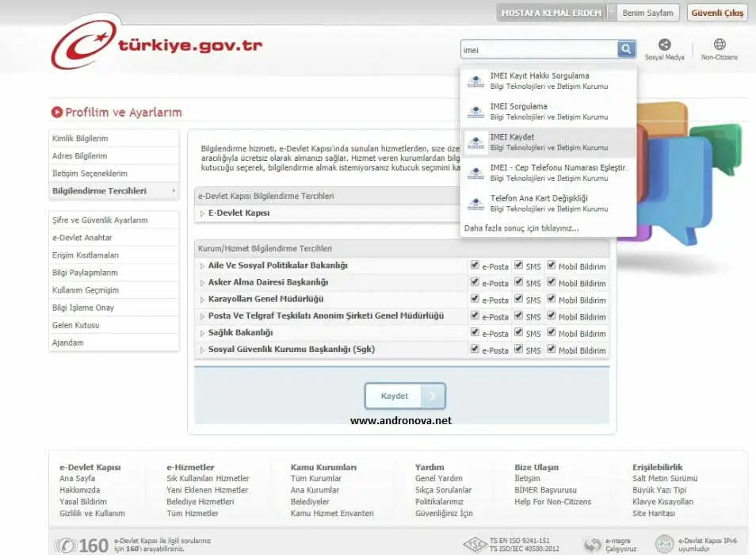Viewport: 756px width, 555px height.
Task: Expand Asker Alma Dairesi Başkanlığı
Action: (x=203, y=282)
